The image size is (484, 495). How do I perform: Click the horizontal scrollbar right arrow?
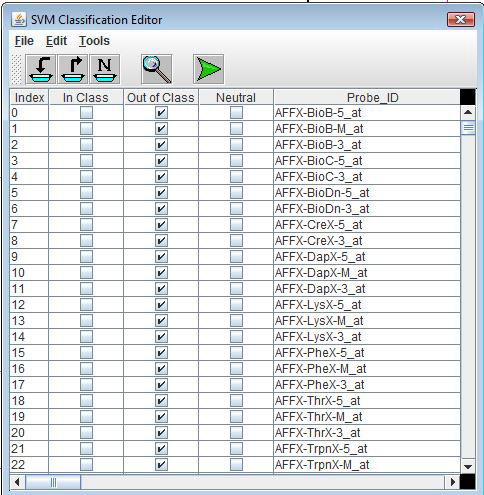[452, 482]
